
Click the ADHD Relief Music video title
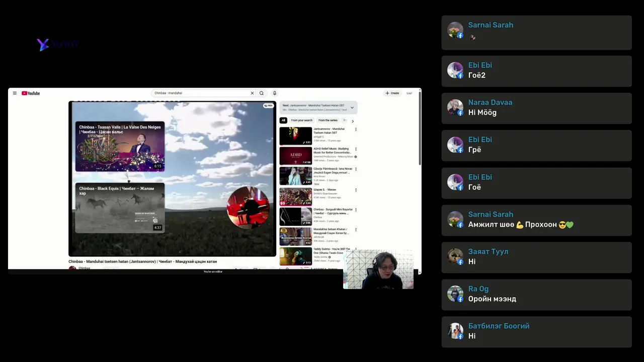(332, 150)
